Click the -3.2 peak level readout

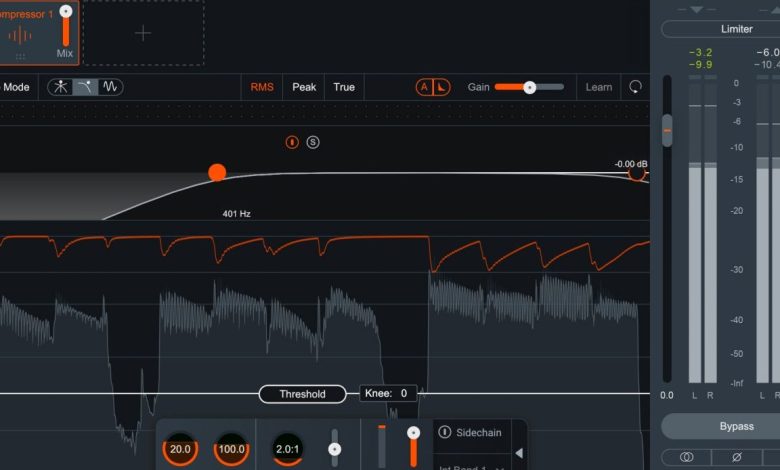tap(700, 52)
